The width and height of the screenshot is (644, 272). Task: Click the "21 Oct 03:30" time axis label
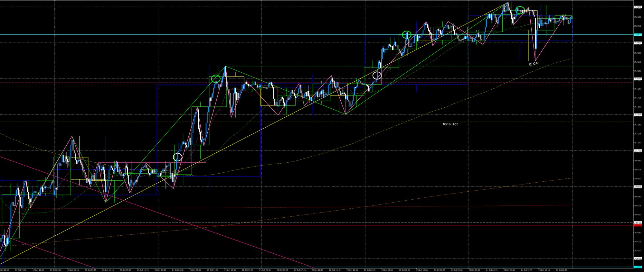pyautogui.click(x=178, y=270)
